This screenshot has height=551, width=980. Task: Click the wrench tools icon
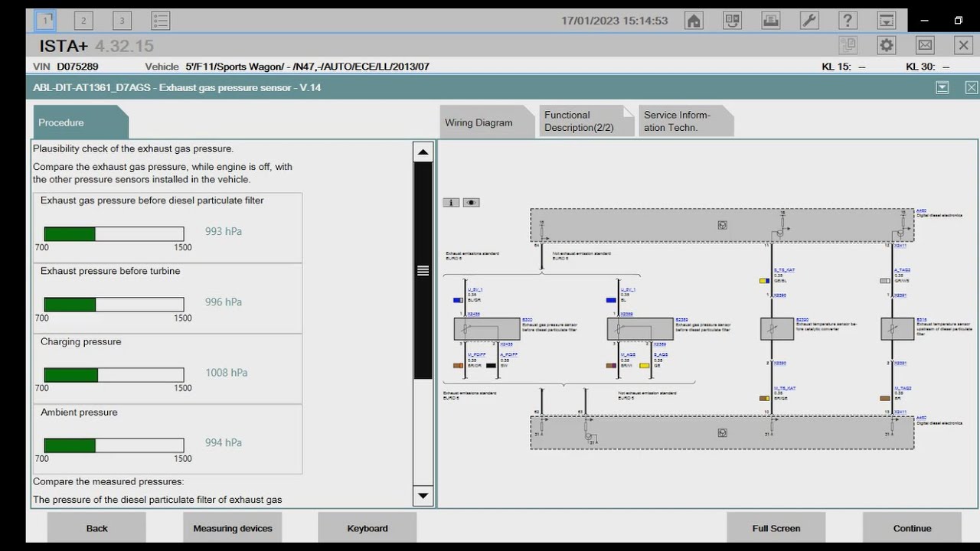pyautogui.click(x=809, y=21)
